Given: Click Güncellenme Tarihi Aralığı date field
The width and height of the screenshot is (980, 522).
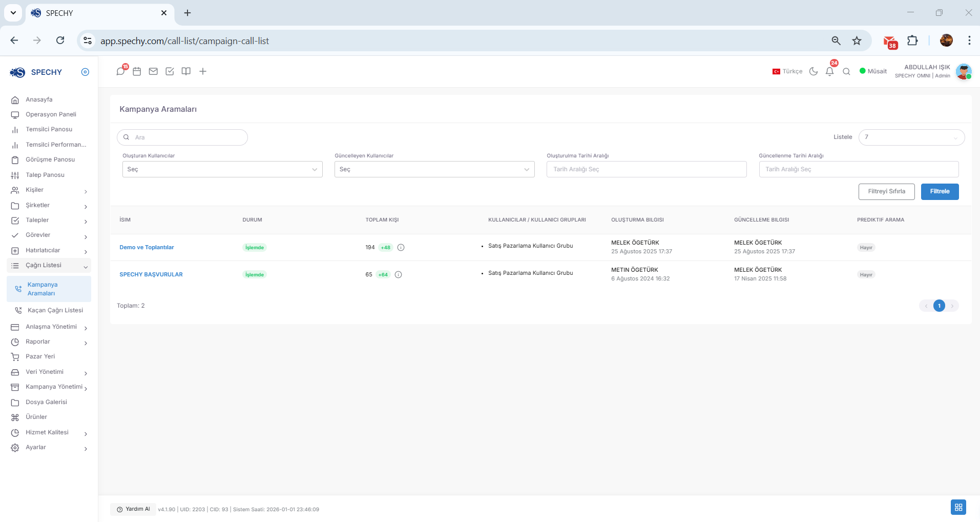Looking at the screenshot, I should pos(859,169).
